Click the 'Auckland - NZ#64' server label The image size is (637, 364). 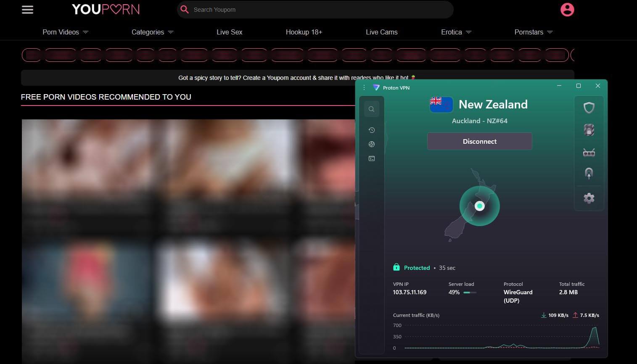[480, 121]
